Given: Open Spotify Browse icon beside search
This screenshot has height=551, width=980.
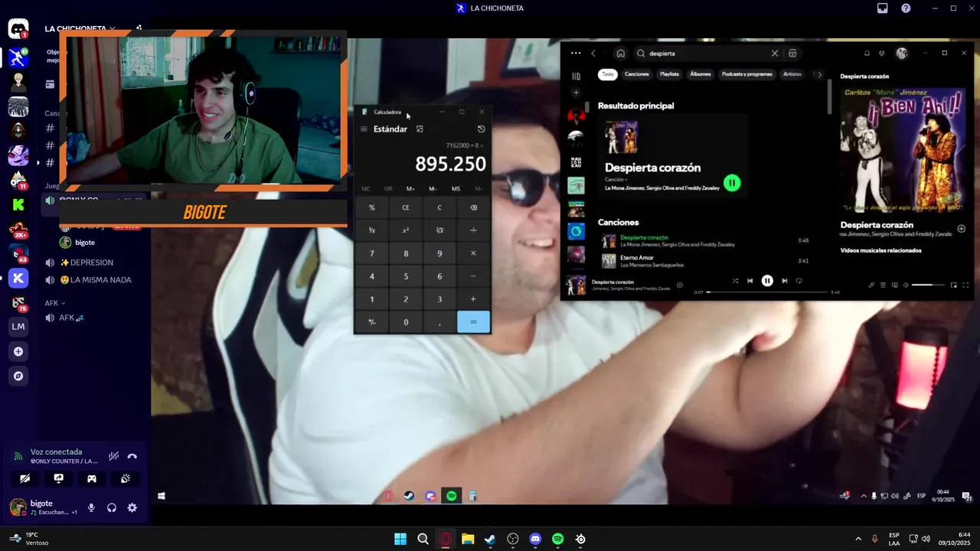Looking at the screenshot, I should (x=792, y=54).
